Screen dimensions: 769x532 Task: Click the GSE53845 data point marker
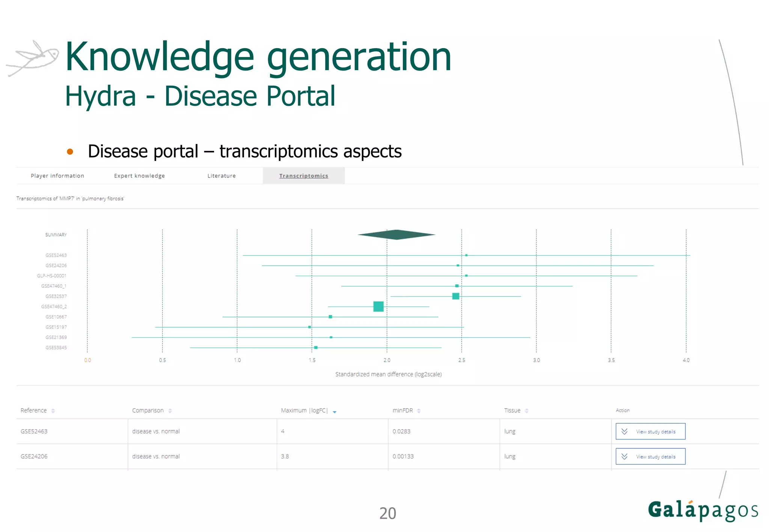[316, 348]
